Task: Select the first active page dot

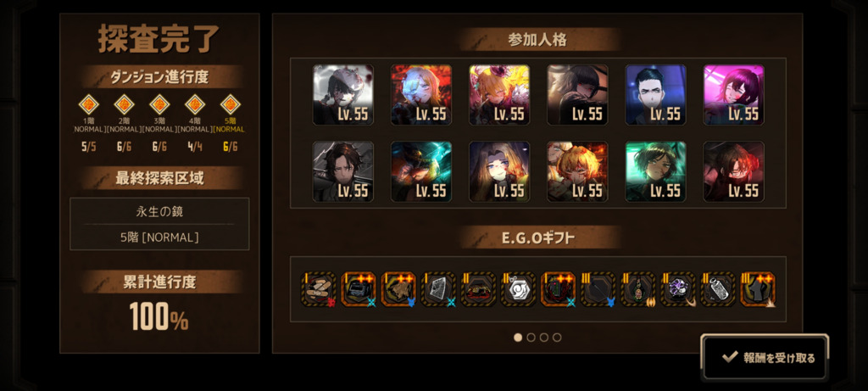Action: click(518, 338)
